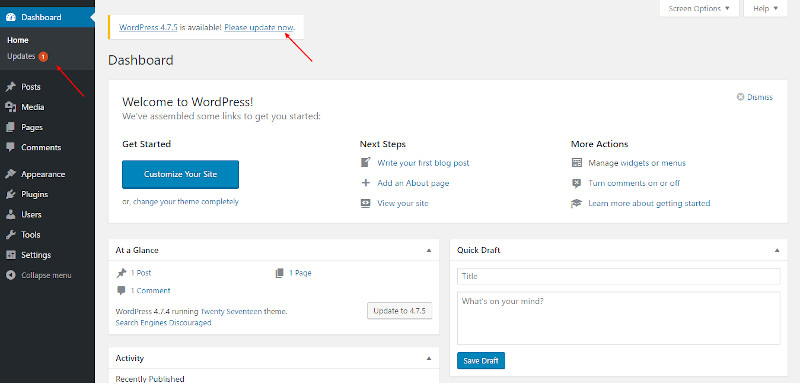Image resolution: width=800 pixels, height=383 pixels.
Task: Click the plus icon for About page
Action: [x=365, y=183]
